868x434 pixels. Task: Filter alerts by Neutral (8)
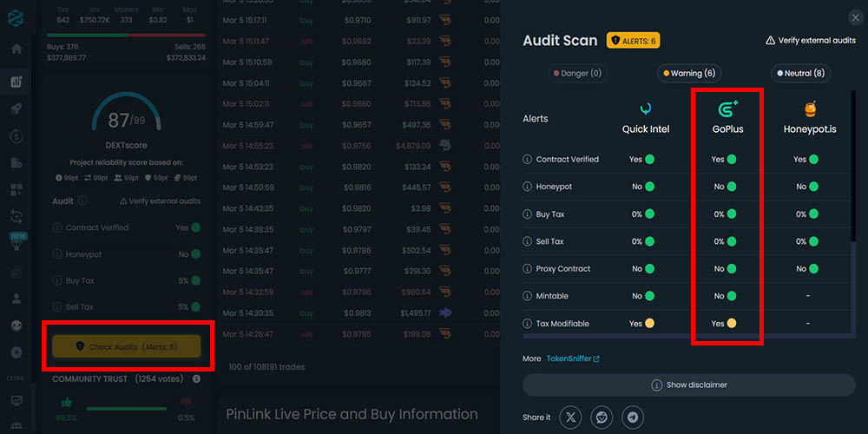coord(801,73)
